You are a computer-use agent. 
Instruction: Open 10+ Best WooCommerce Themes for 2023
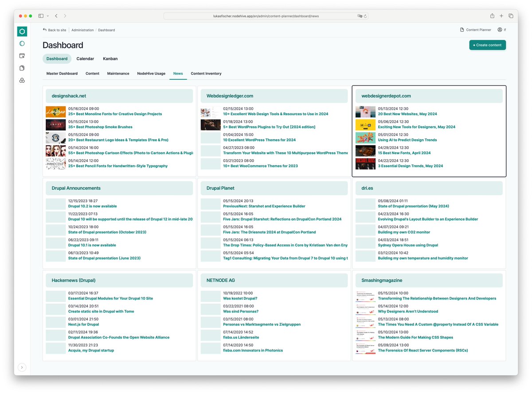(x=261, y=166)
